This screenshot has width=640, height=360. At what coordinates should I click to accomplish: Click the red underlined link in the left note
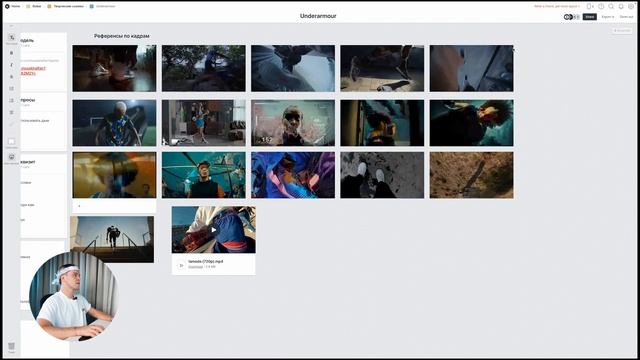[33, 71]
